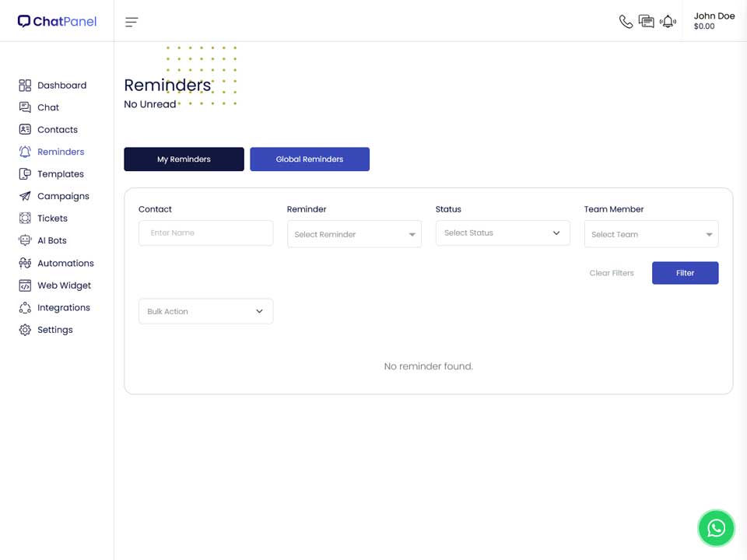Click the Settings gear icon
Image resolution: width=747 pixels, height=560 pixels.
(x=25, y=330)
